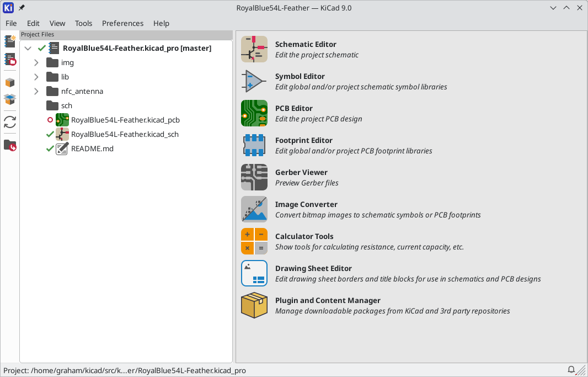Click the refresh project tree icon
588x377 pixels.
click(10, 122)
